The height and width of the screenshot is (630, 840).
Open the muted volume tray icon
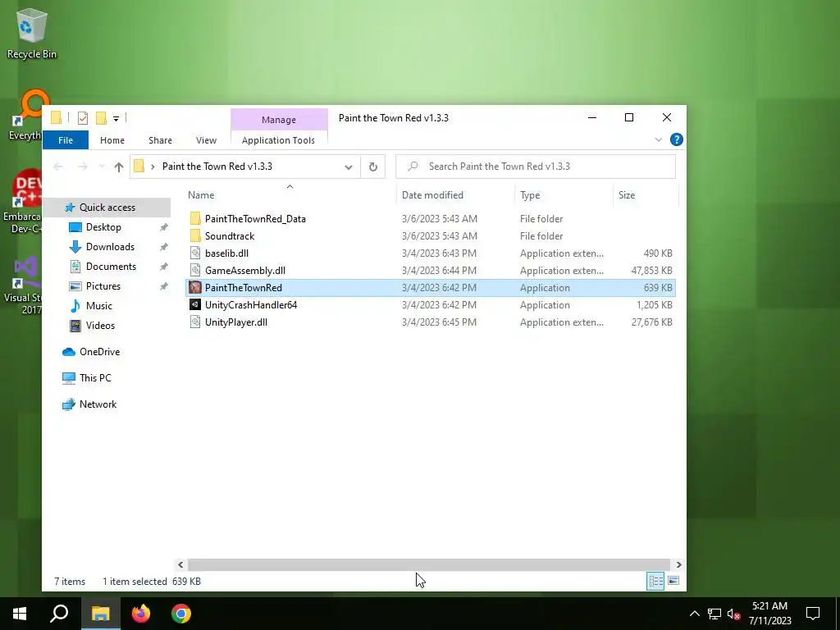tap(734, 614)
